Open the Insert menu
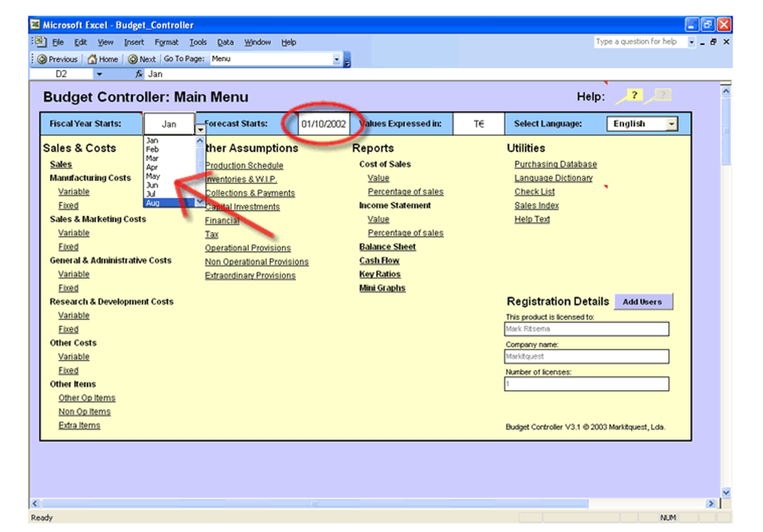The image size is (763, 532). [134, 42]
